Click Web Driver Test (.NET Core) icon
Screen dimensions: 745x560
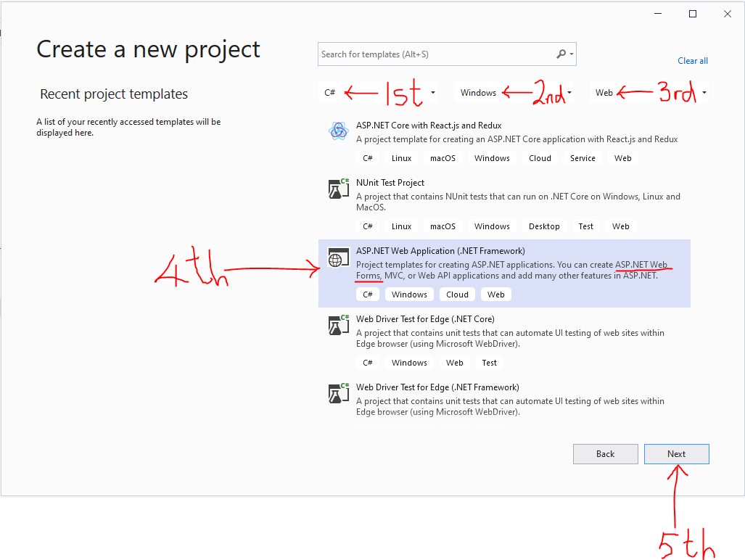click(338, 325)
